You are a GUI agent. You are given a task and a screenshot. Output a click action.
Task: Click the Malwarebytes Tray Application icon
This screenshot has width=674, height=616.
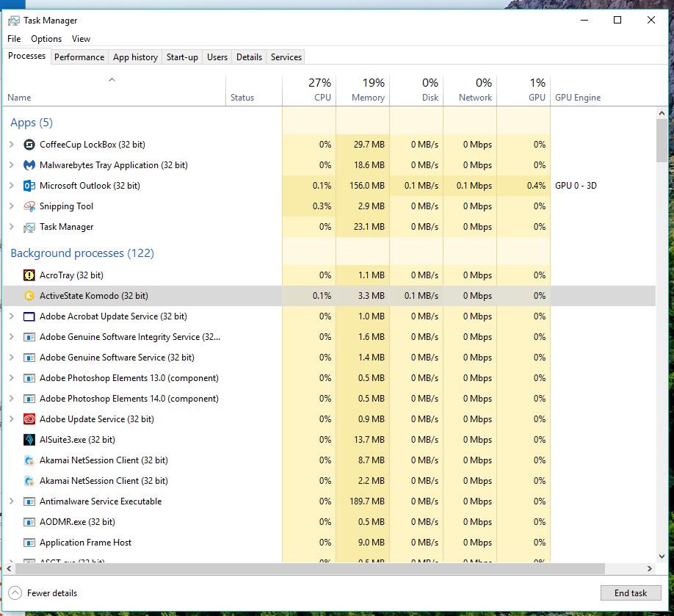(29, 165)
